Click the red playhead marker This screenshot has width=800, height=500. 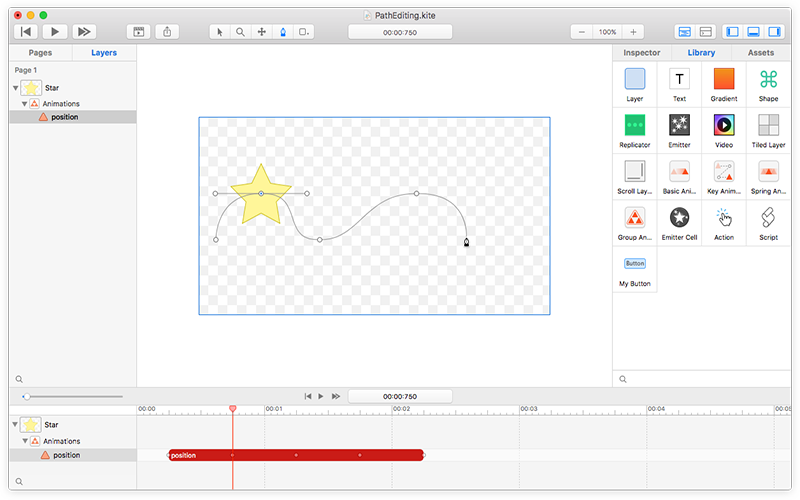pyautogui.click(x=233, y=409)
